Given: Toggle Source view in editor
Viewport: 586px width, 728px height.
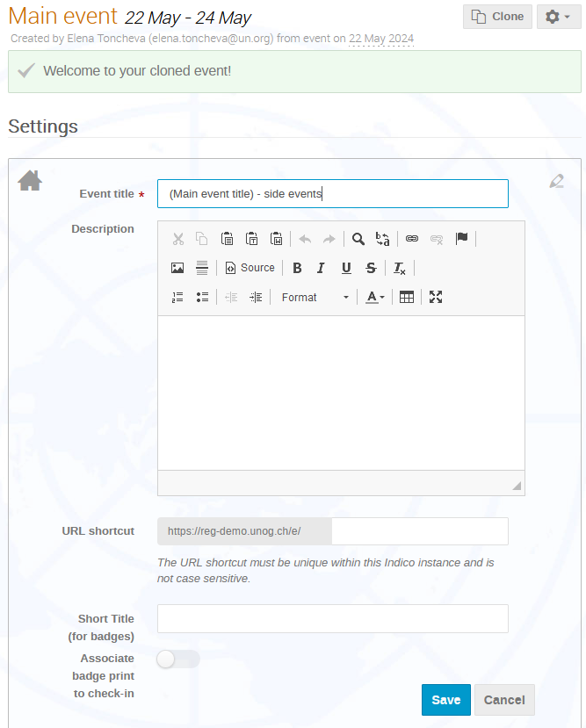Looking at the screenshot, I should coord(250,268).
